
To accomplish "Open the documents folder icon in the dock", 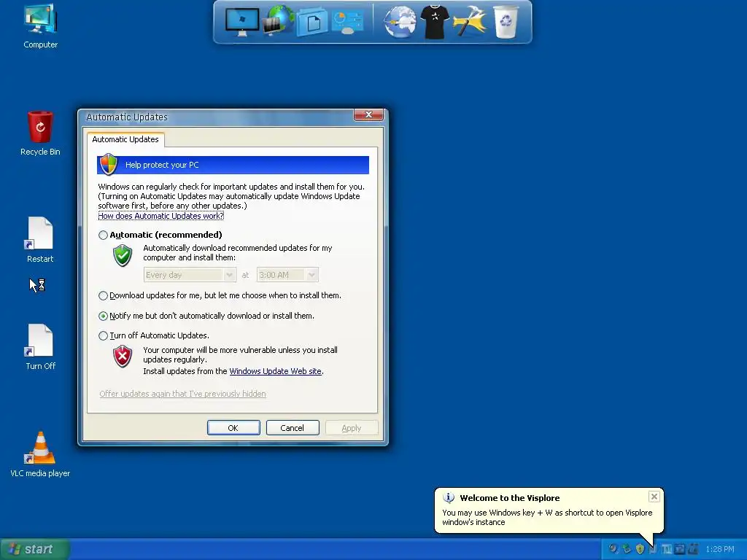I will click(x=312, y=22).
